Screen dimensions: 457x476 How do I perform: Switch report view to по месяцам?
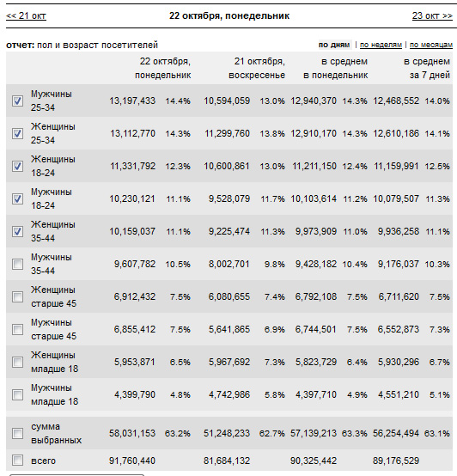click(431, 45)
